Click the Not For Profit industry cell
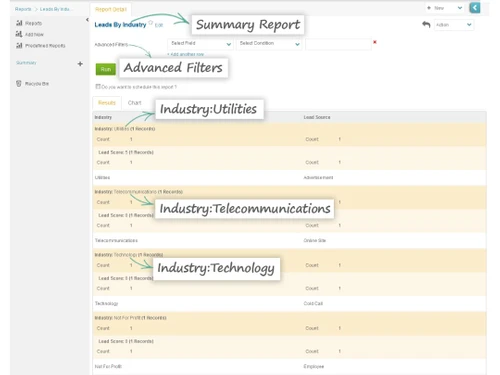 pyautogui.click(x=108, y=366)
